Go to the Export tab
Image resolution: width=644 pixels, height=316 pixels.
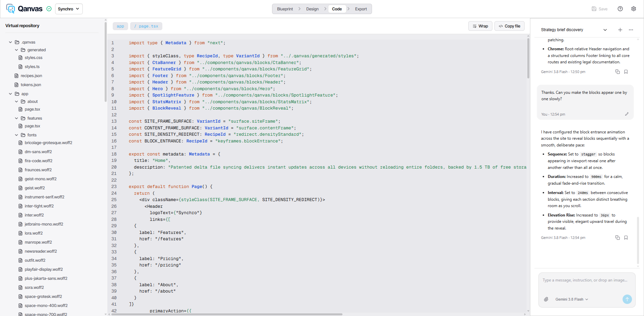pos(361,9)
